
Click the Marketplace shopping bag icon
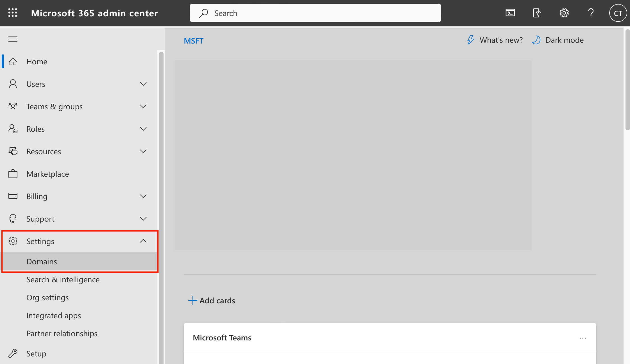pos(13,174)
